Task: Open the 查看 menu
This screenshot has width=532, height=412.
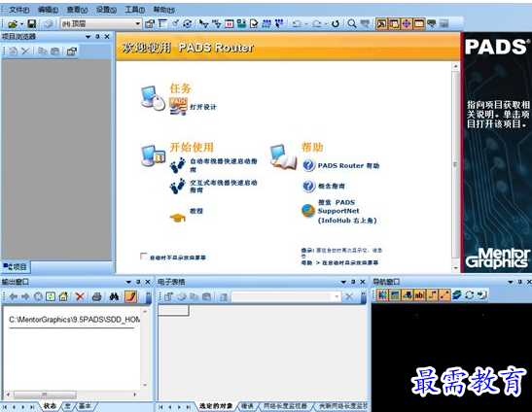Action: tap(77, 10)
